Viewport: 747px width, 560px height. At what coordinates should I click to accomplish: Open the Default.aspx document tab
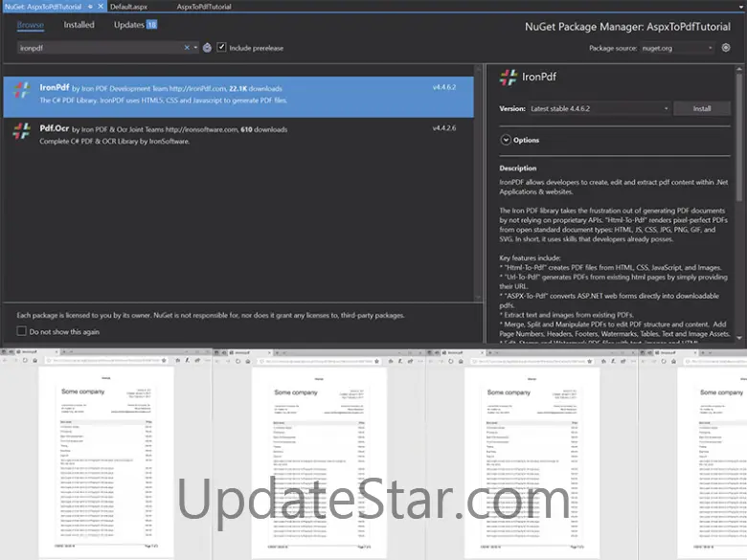pos(128,7)
